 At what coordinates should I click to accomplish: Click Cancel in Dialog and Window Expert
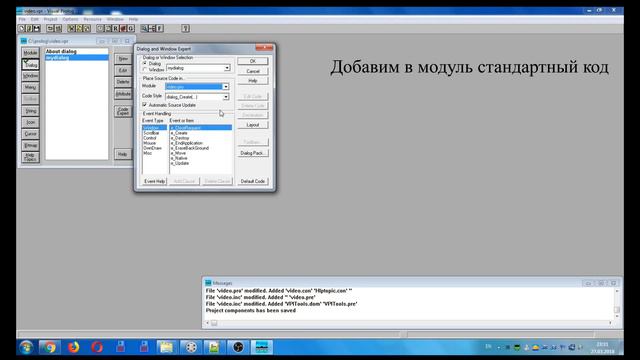[253, 71]
